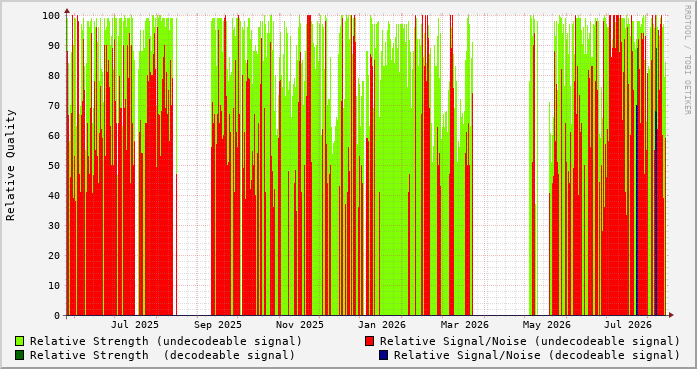Click the Jul 2026 x-axis label
The width and height of the screenshot is (697, 369).
pyautogui.click(x=628, y=325)
